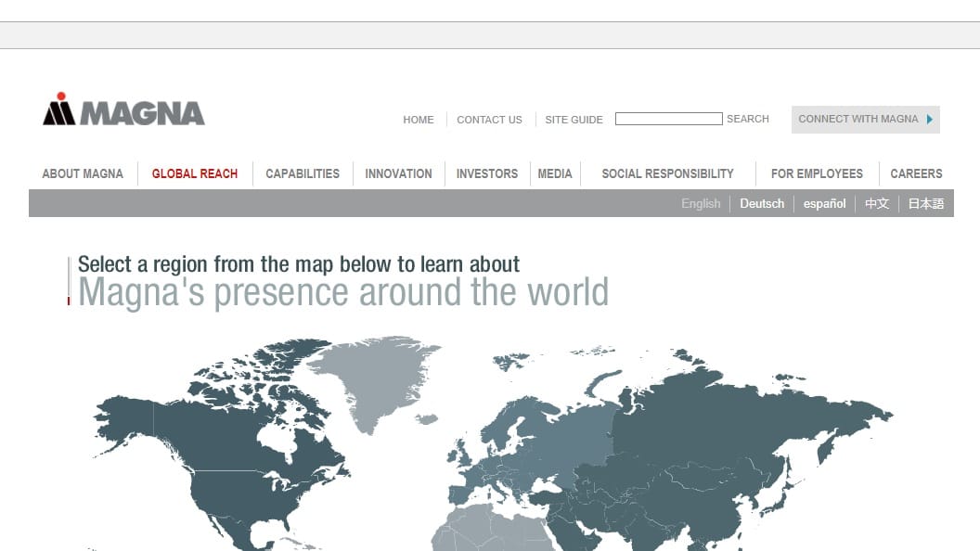The height and width of the screenshot is (551, 980).
Task: Click the heading 'Magna's presence around the world'
Action: (x=343, y=292)
